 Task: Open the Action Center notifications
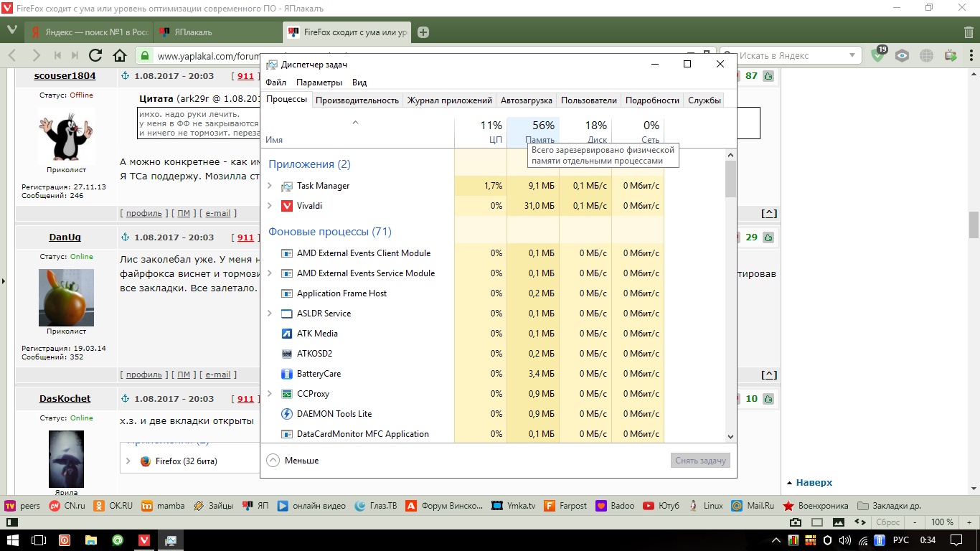pos(956,540)
